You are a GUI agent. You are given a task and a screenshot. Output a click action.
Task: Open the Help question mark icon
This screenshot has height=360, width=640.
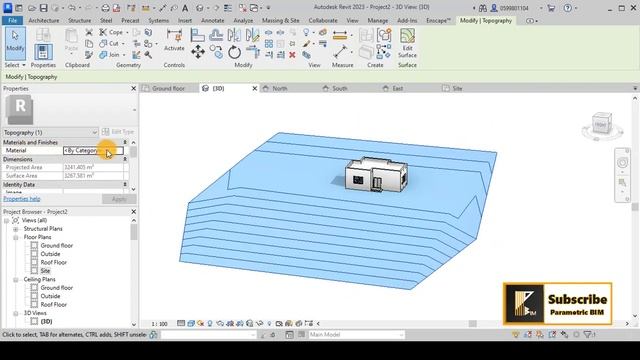click(x=568, y=8)
